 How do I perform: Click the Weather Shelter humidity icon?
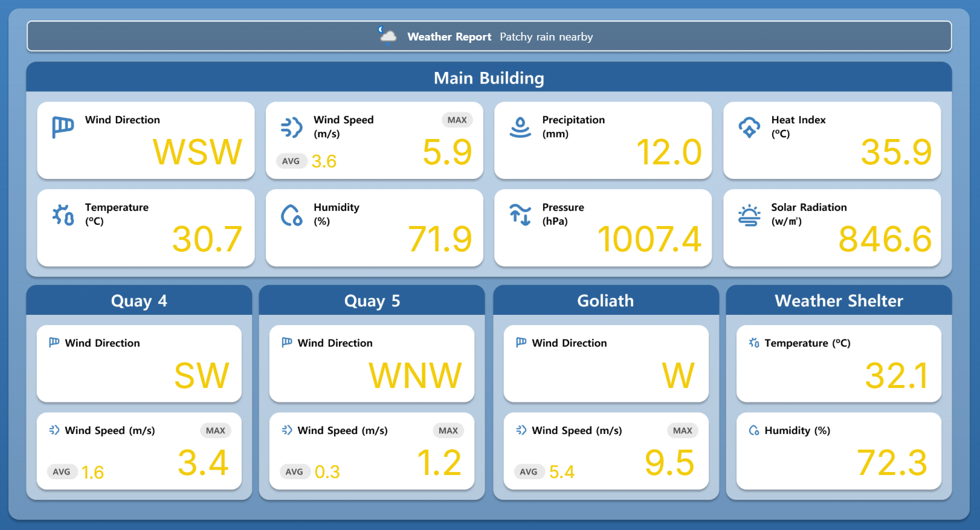click(x=753, y=430)
